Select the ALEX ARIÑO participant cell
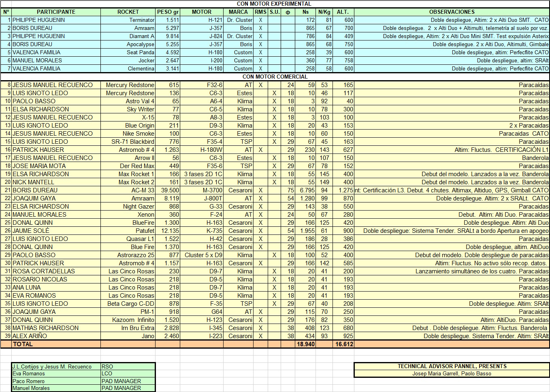550x392 pixels. click(56, 336)
